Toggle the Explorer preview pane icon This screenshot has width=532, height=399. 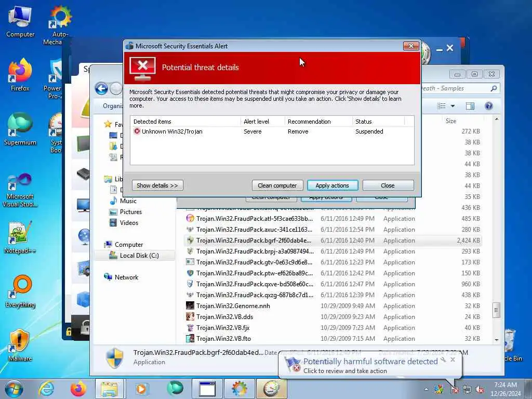[x=470, y=106]
